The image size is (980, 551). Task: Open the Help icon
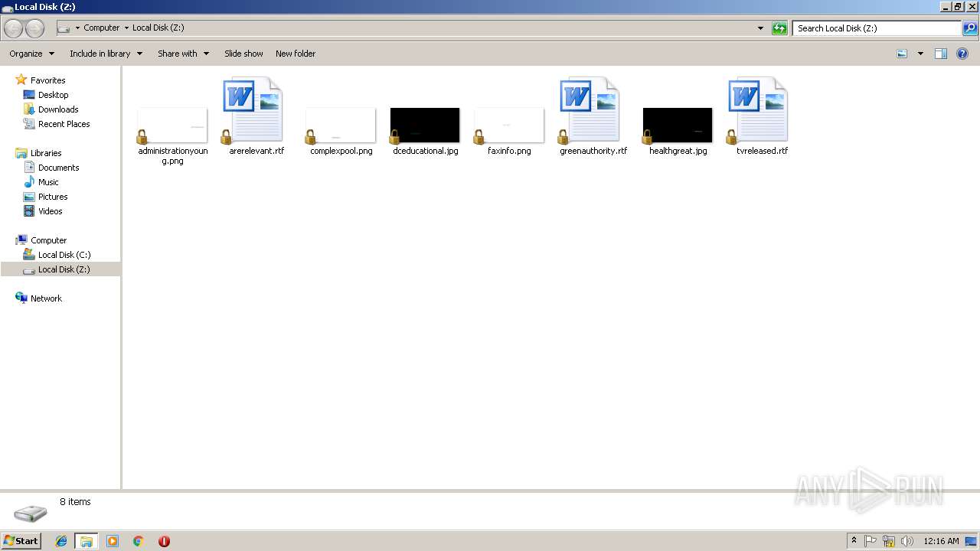pyautogui.click(x=962, y=54)
